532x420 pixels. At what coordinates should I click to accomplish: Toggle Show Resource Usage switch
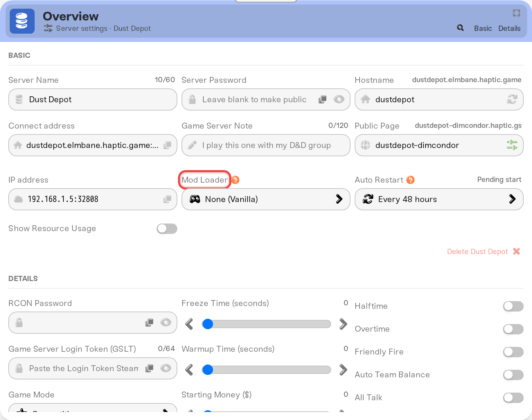click(167, 229)
